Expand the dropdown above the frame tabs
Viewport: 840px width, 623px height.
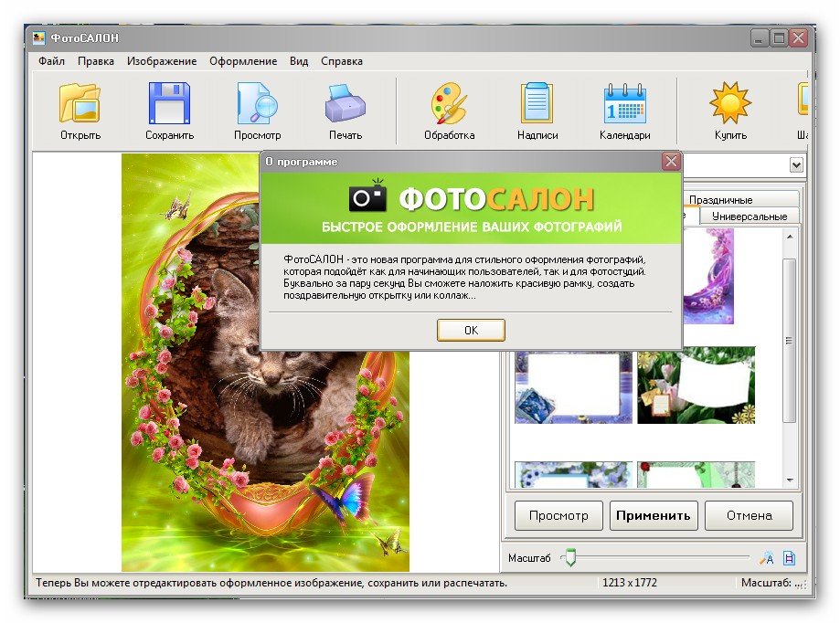point(795,164)
